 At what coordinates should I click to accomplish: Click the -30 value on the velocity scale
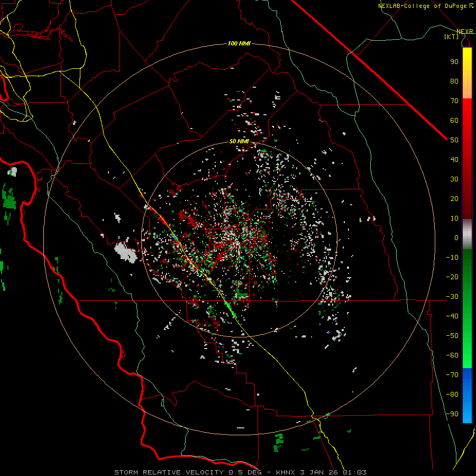pos(452,297)
